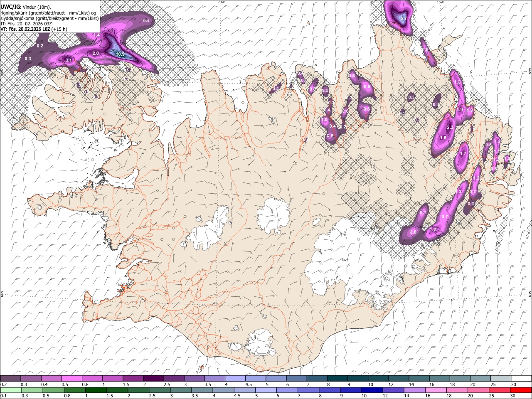Click the VT: Fös. 20.02.2026 18Z valid time
Image resolution: width=532 pixels, height=399 pixels.
pyautogui.click(x=26, y=29)
